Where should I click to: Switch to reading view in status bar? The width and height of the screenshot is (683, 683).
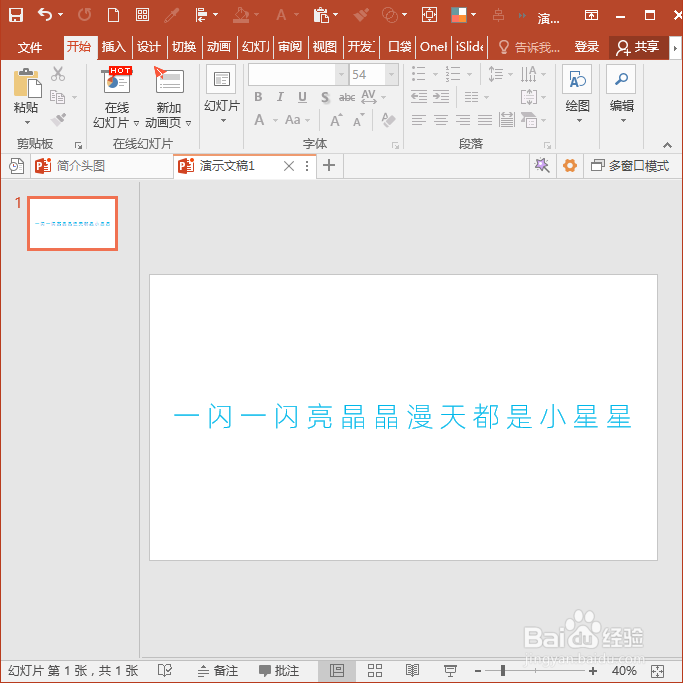412,670
